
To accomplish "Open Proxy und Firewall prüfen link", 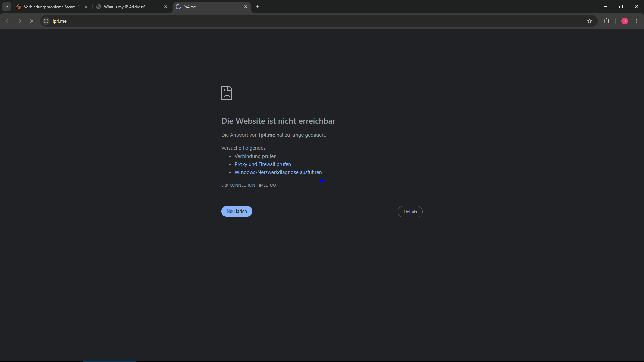I will point(263,164).
